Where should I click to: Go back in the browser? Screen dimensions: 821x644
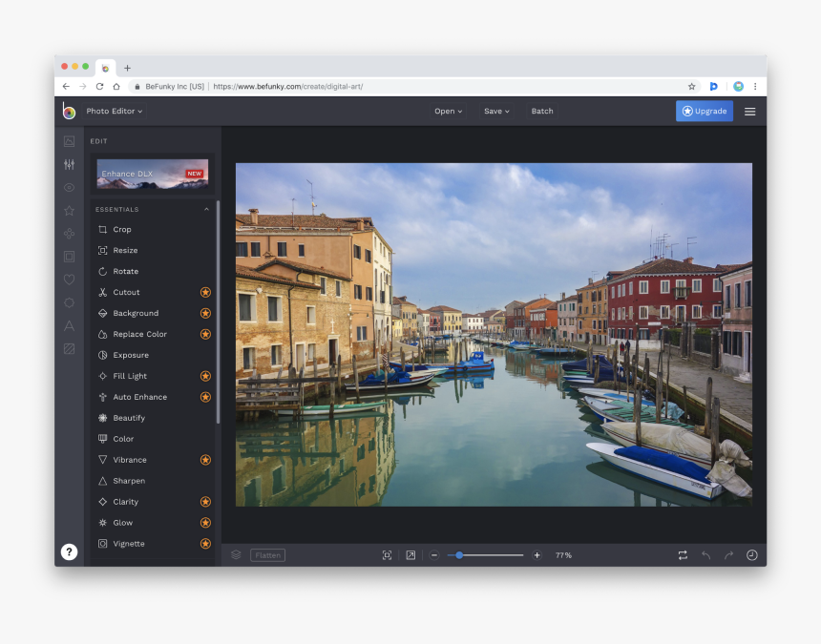tap(66, 86)
